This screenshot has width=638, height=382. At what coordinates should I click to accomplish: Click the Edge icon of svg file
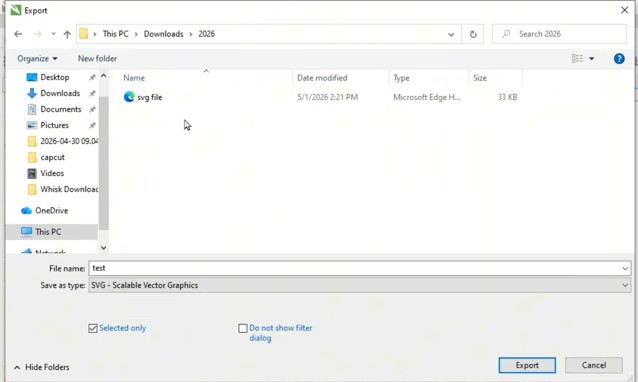(x=129, y=97)
